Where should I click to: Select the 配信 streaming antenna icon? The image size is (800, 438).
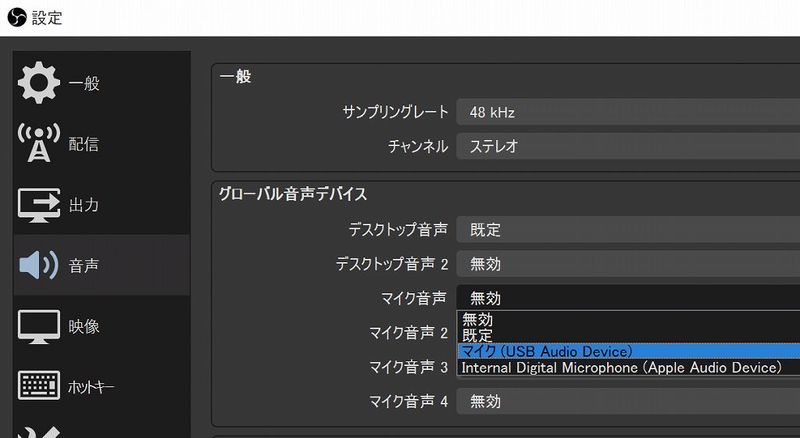(39, 143)
